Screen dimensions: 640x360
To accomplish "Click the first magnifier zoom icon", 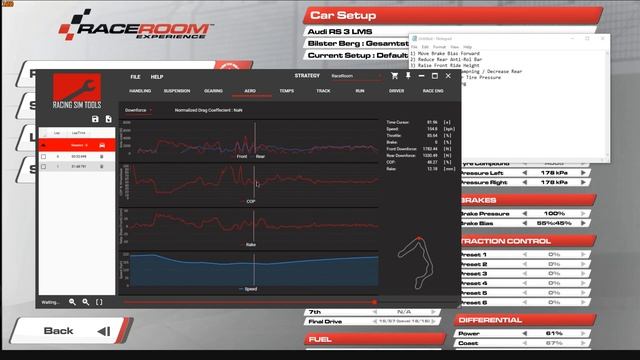I will (x=72, y=302).
